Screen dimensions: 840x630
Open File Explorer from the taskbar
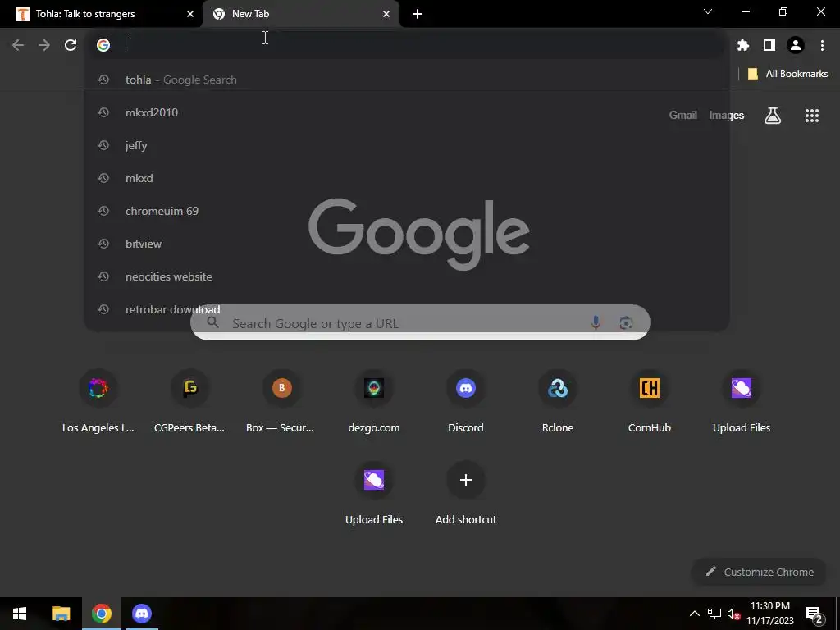click(61, 614)
